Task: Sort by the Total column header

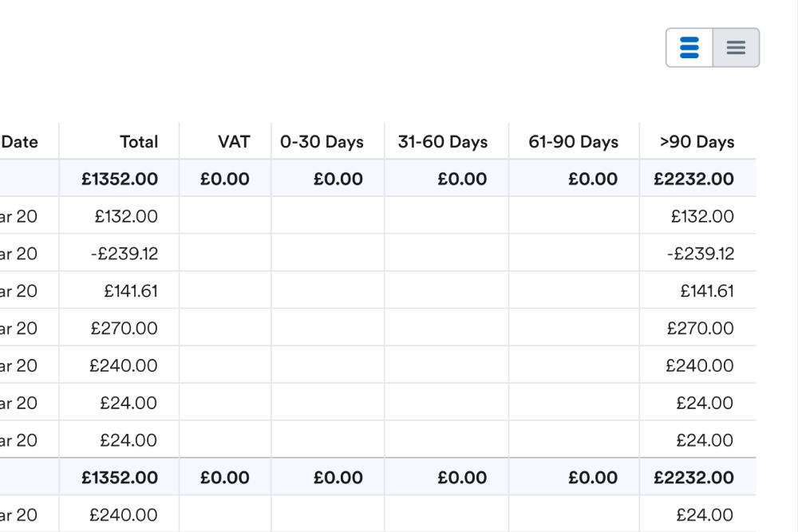Action: click(x=138, y=142)
